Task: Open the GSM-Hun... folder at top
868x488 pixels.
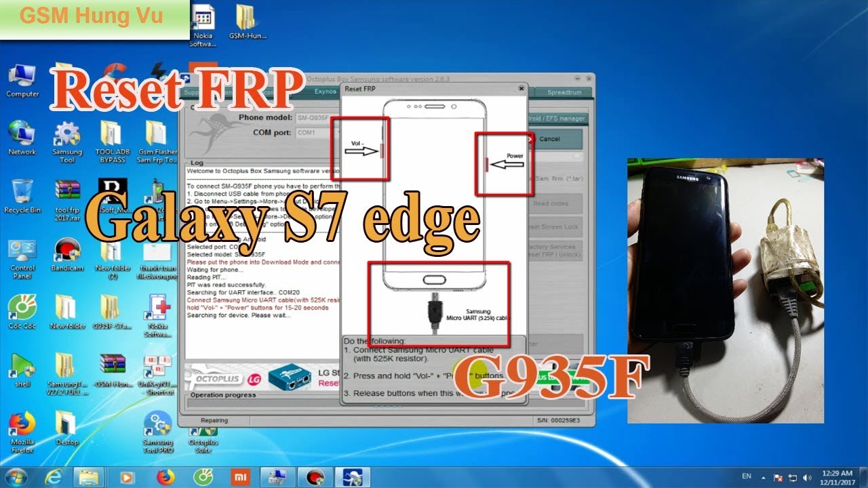Action: point(247,22)
